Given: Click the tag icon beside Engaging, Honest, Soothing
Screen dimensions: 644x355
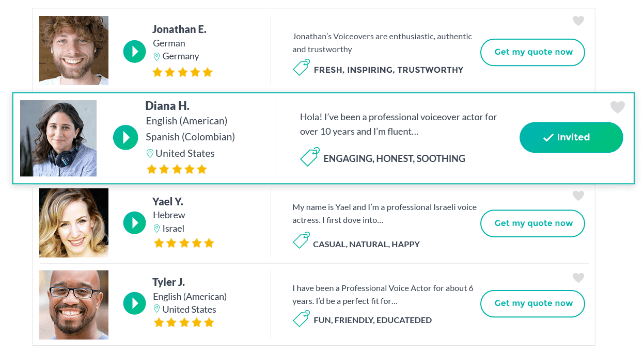Looking at the screenshot, I should point(310,157).
